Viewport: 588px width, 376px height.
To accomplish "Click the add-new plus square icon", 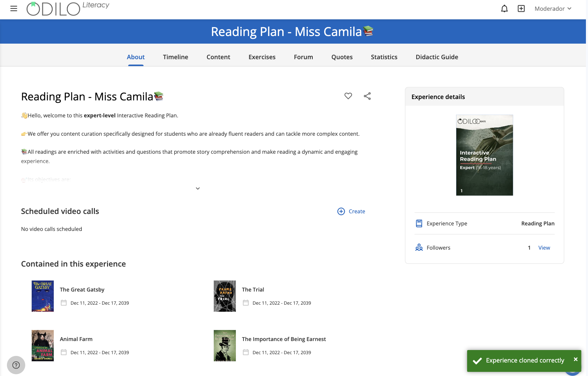I will pos(521,9).
